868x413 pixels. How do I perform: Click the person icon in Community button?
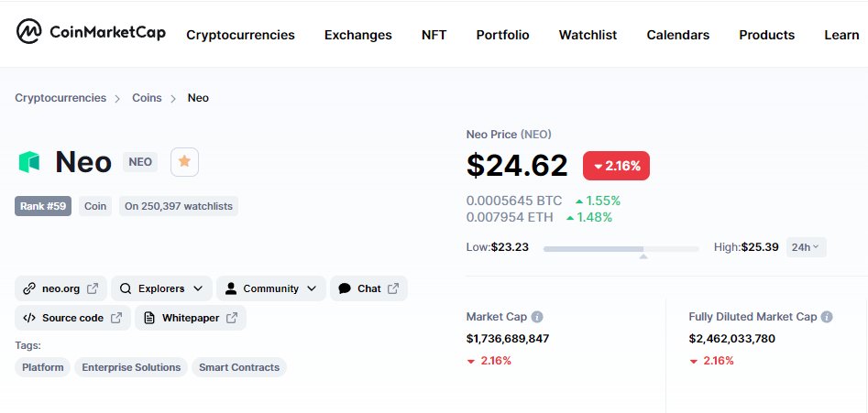click(231, 288)
